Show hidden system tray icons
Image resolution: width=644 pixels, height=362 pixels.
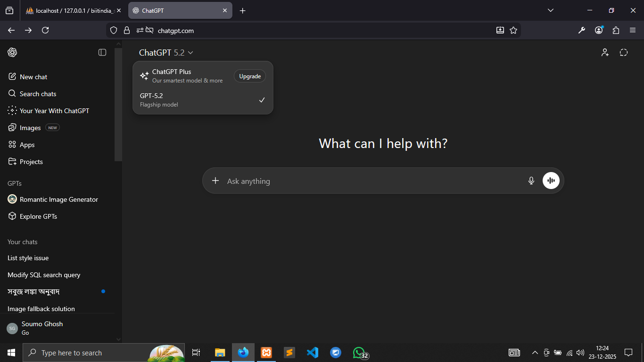[535, 353]
